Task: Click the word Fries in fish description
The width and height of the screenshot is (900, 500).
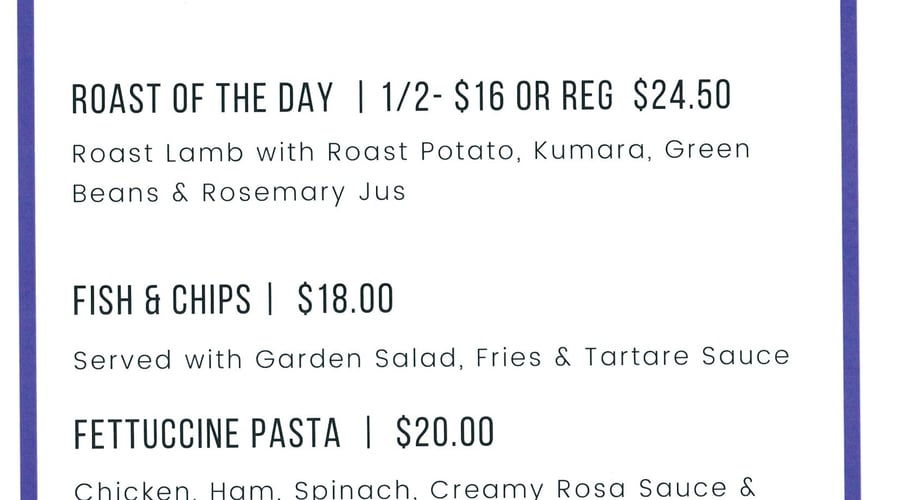Action: point(509,357)
